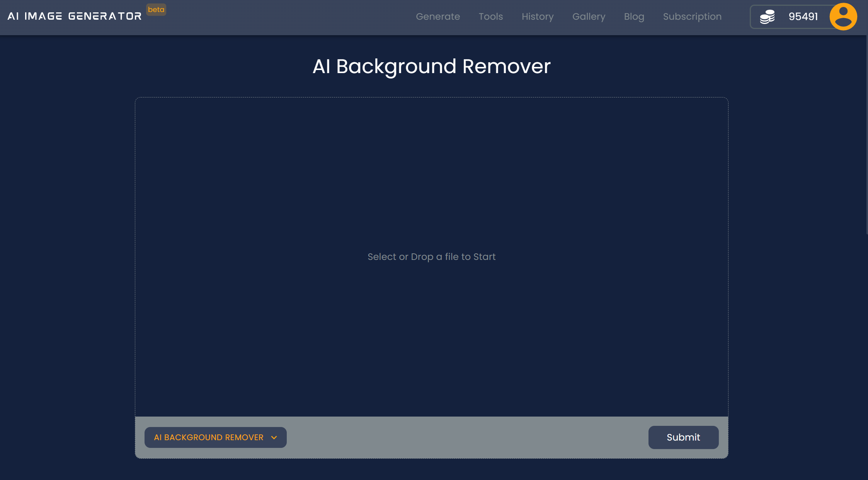Click the chevron arrow on tool selector
Viewport: 868px width, 480px height.
coord(274,437)
